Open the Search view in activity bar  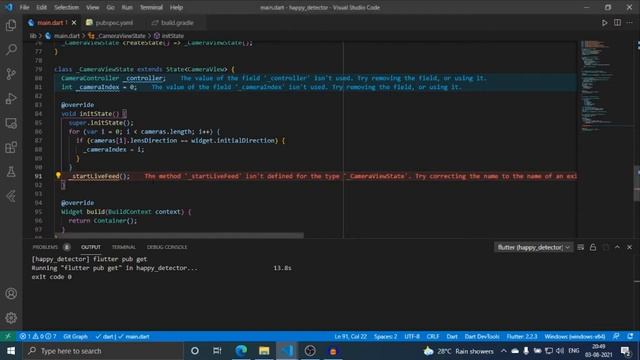tap(11, 50)
